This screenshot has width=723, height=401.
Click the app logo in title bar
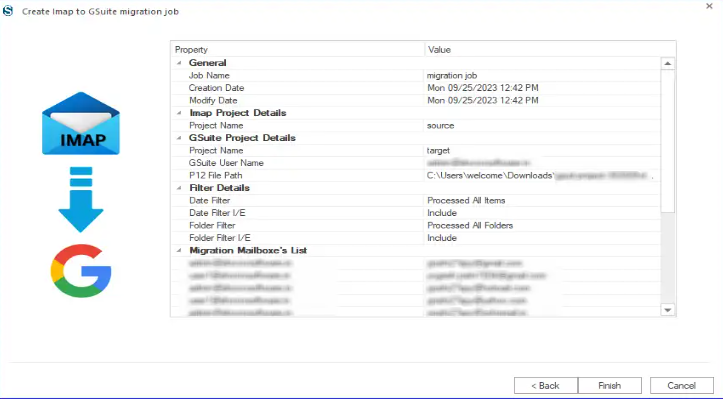click(8, 11)
